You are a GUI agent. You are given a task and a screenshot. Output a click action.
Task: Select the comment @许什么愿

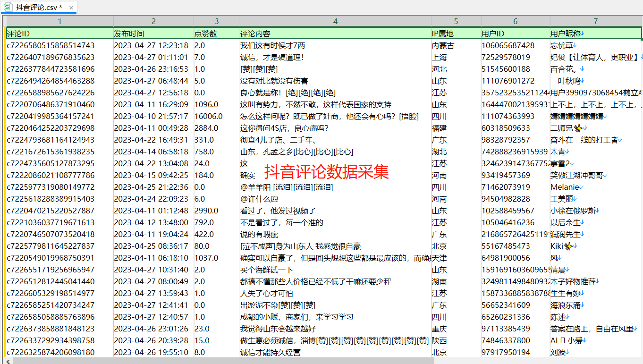259,199
